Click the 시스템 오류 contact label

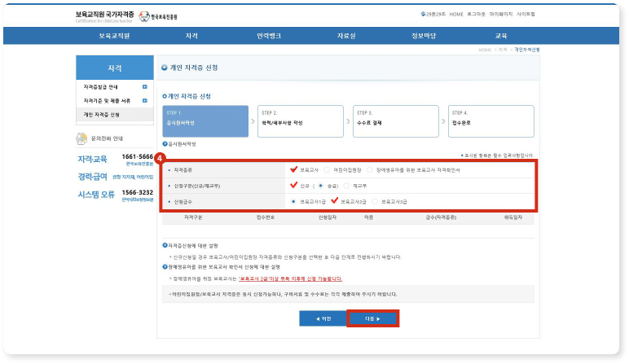click(x=96, y=195)
